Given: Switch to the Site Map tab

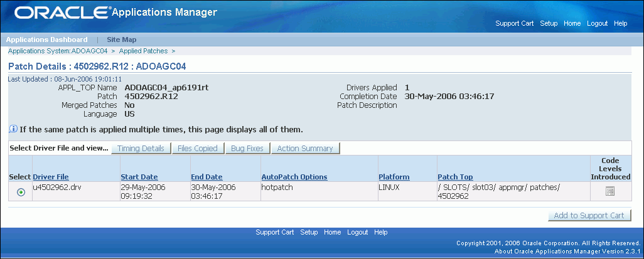Looking at the screenshot, I should point(122,40).
